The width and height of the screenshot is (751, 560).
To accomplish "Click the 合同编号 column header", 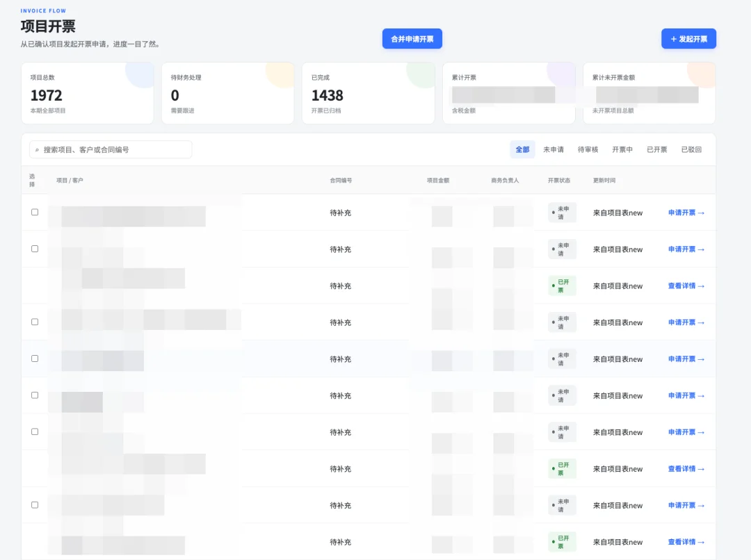I will click(341, 181).
